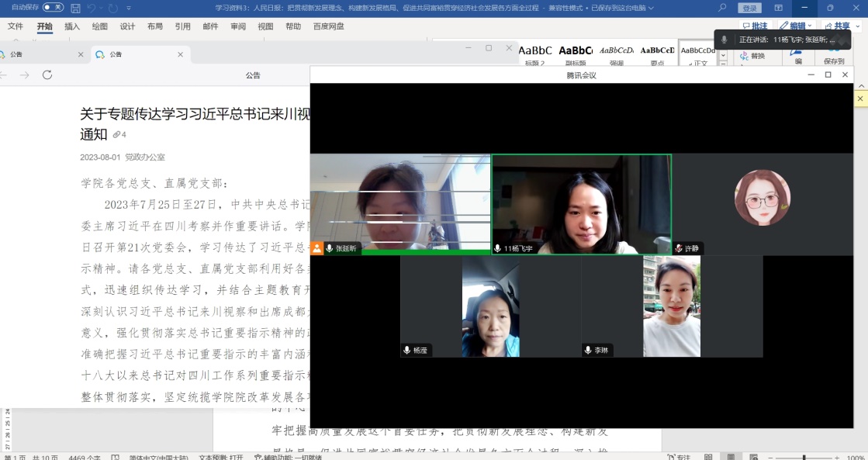
Task: Adjust the Word zoom slider
Action: (x=804, y=457)
